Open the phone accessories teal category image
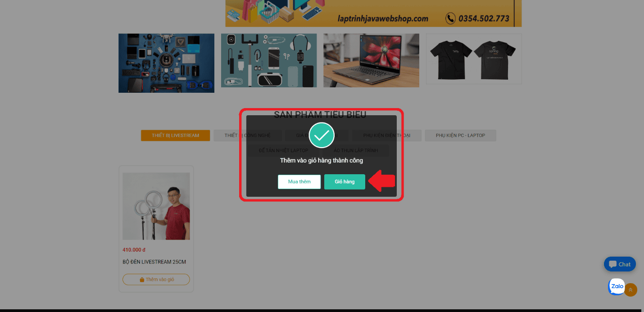This screenshot has height=312, width=644. (x=269, y=60)
